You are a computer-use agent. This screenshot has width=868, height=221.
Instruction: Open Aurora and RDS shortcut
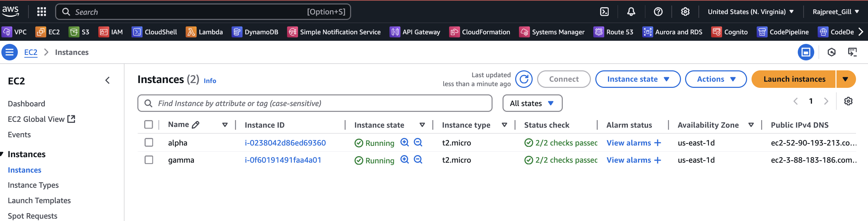point(672,32)
